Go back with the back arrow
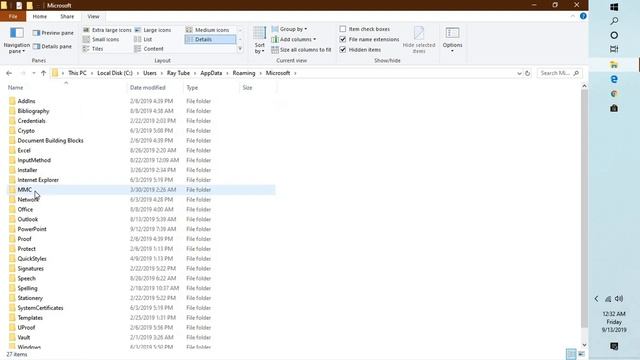Screen dimensions: 640x360 click(9, 73)
